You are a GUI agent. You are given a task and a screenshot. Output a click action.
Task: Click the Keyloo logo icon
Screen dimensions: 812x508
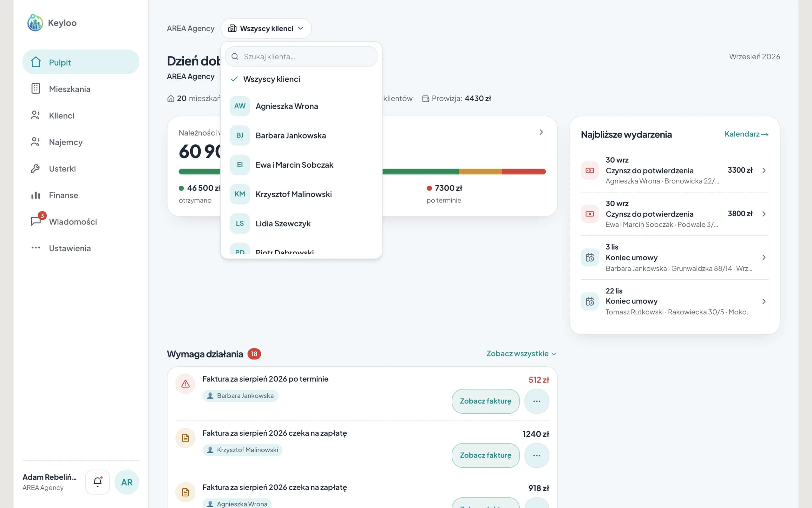coord(35,23)
